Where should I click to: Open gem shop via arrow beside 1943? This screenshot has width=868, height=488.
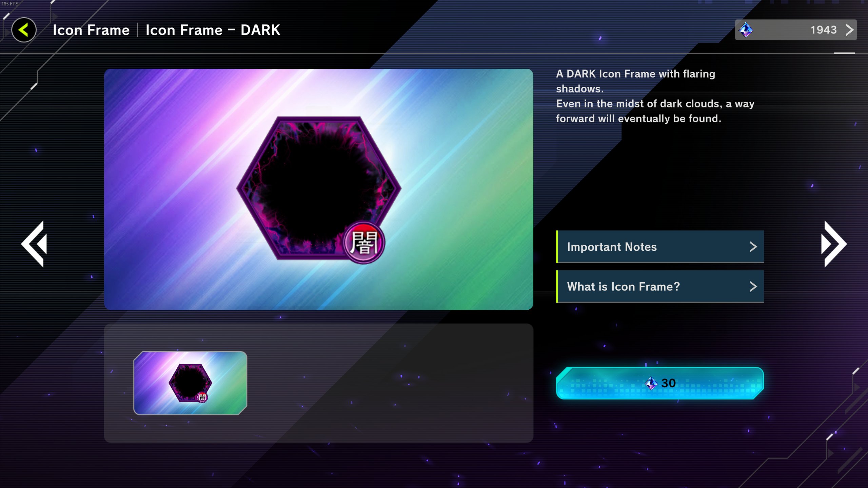click(x=849, y=30)
